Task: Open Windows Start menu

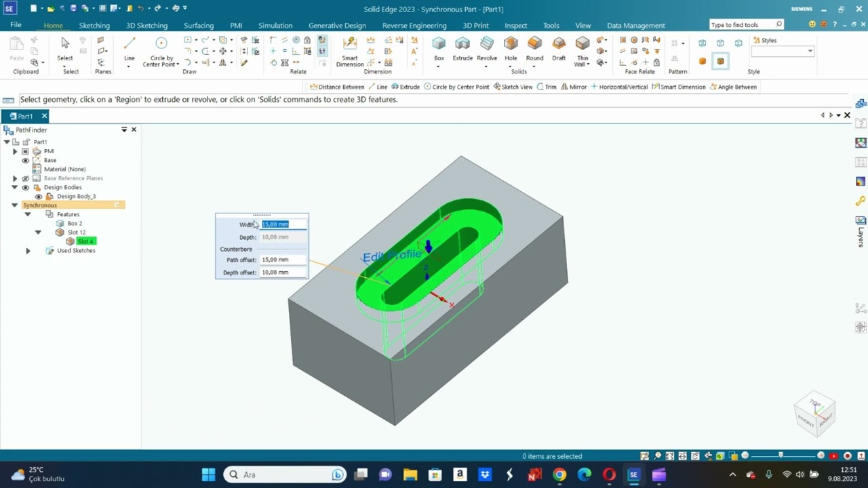Action: tap(208, 474)
